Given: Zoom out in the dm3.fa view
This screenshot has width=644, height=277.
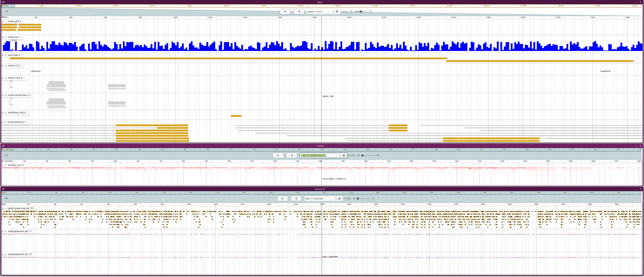Looking at the screenshot, I should pos(359,155).
